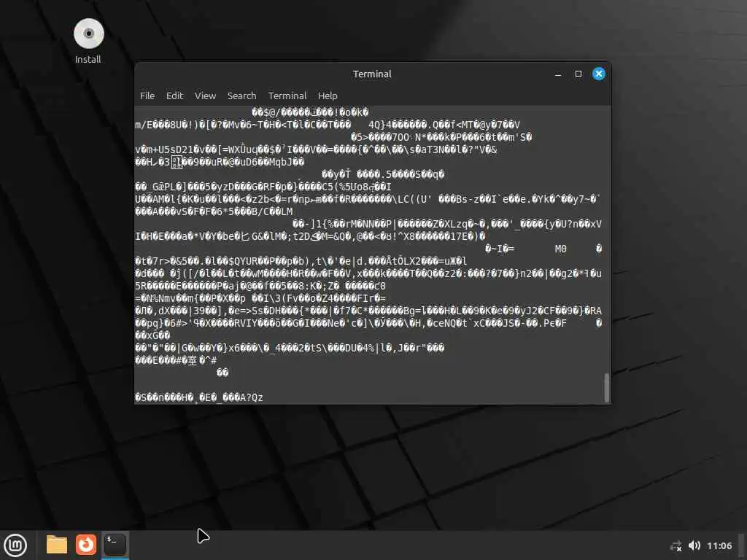The height and width of the screenshot is (560, 747).
Task: Open the network connection tray icon
Action: 676,545
